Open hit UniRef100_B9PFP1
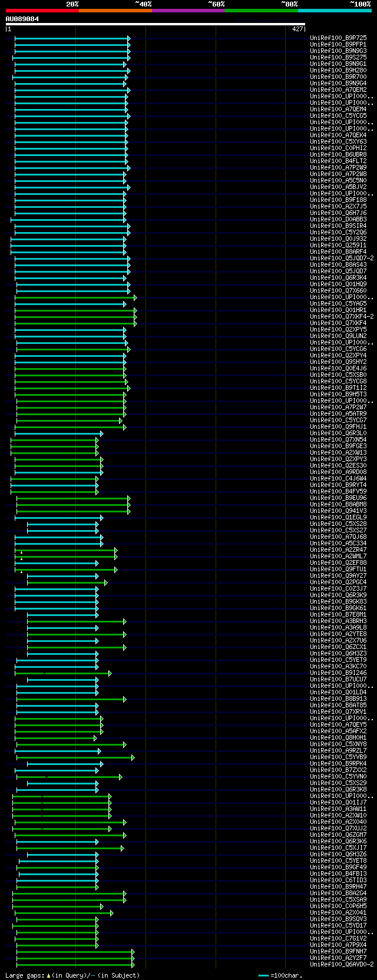 (338, 44)
